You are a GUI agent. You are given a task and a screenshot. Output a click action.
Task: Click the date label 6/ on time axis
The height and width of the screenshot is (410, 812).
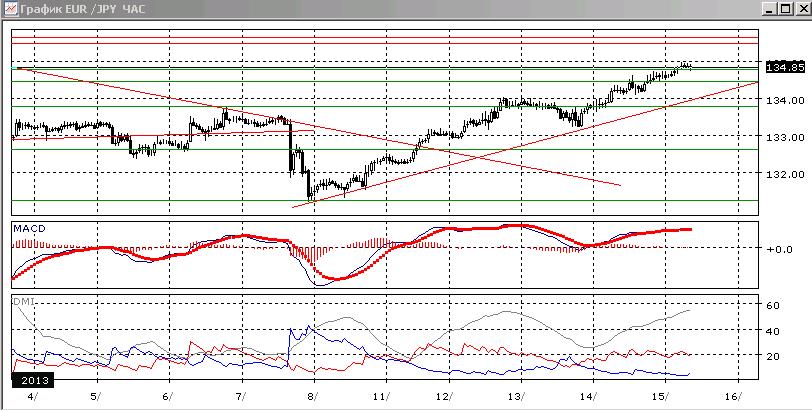[168, 396]
